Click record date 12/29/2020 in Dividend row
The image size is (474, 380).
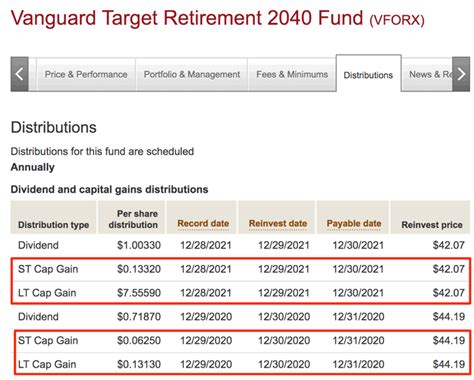(206, 316)
